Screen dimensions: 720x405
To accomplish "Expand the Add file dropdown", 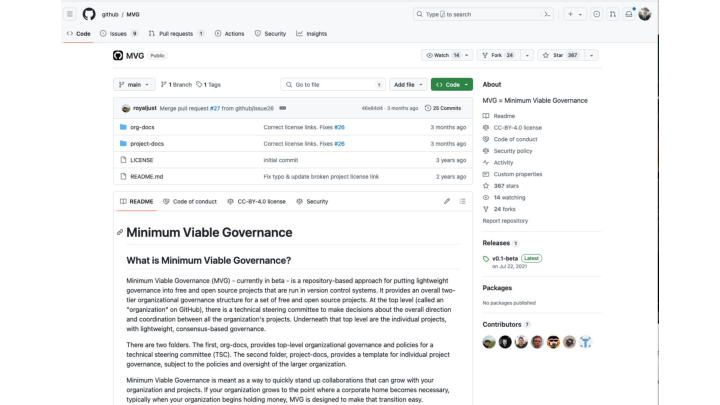I will coord(408,84).
